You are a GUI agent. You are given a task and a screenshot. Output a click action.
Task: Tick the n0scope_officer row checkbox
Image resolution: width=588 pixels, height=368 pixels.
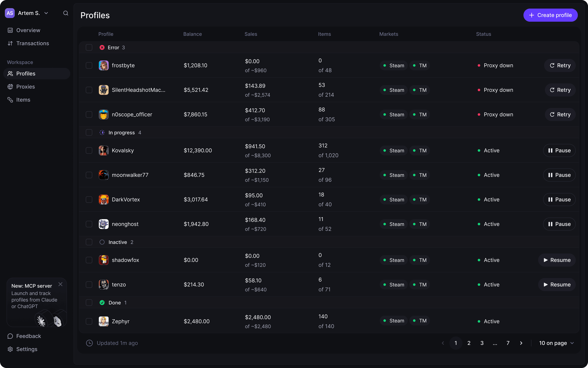coord(89,114)
